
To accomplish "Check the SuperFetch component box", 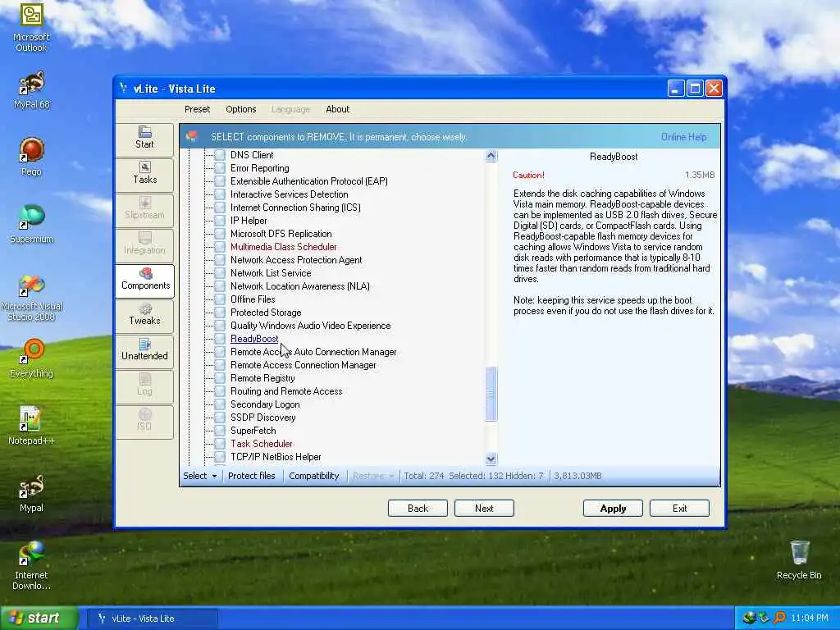I will 220,431.
